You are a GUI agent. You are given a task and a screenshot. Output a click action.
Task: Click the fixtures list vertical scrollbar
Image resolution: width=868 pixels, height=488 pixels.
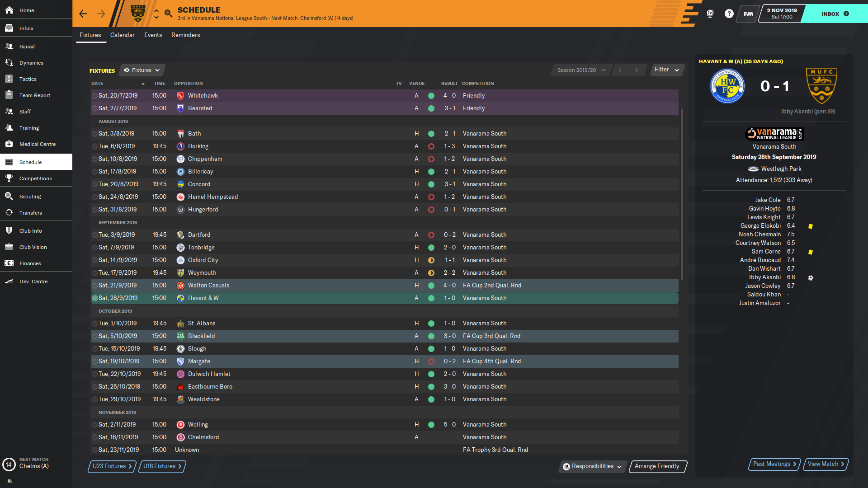pos(682,194)
